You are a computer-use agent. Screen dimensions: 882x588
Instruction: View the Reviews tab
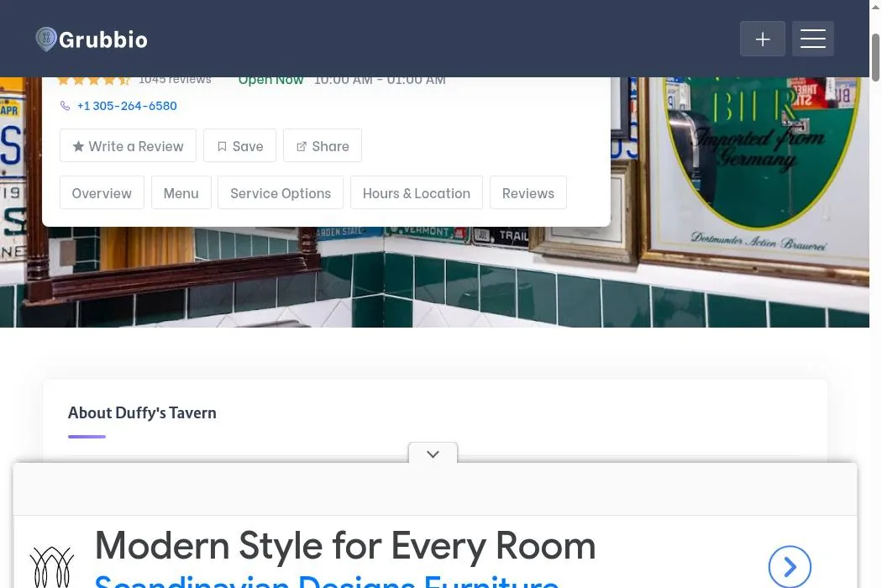[x=528, y=193]
